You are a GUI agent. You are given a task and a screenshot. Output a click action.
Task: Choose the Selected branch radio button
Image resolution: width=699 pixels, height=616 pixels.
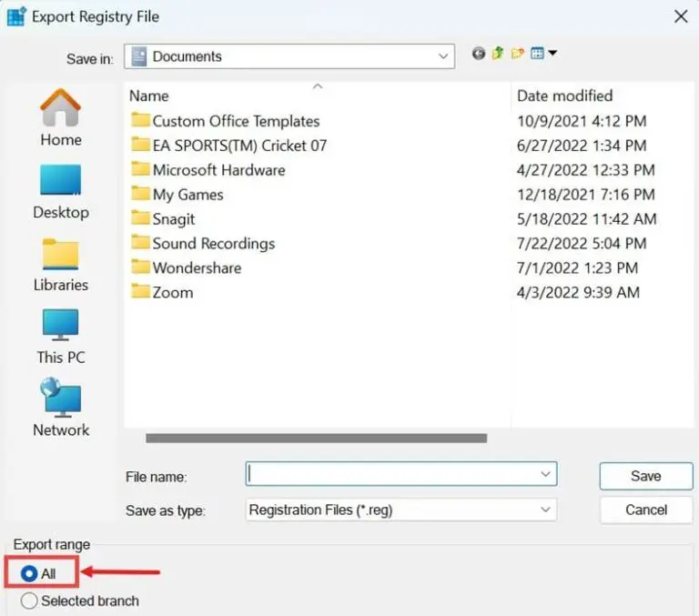(x=30, y=601)
